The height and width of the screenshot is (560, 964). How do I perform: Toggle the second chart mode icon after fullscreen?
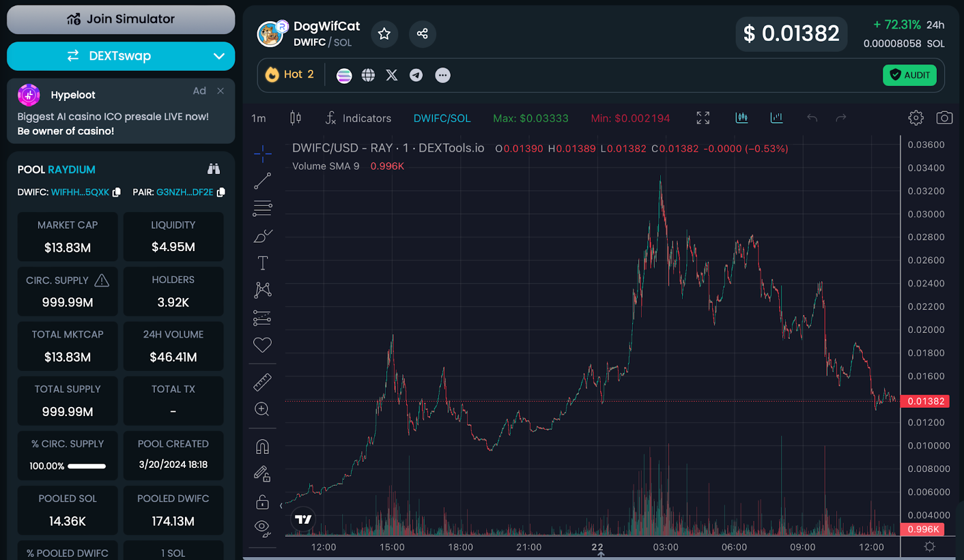click(777, 118)
